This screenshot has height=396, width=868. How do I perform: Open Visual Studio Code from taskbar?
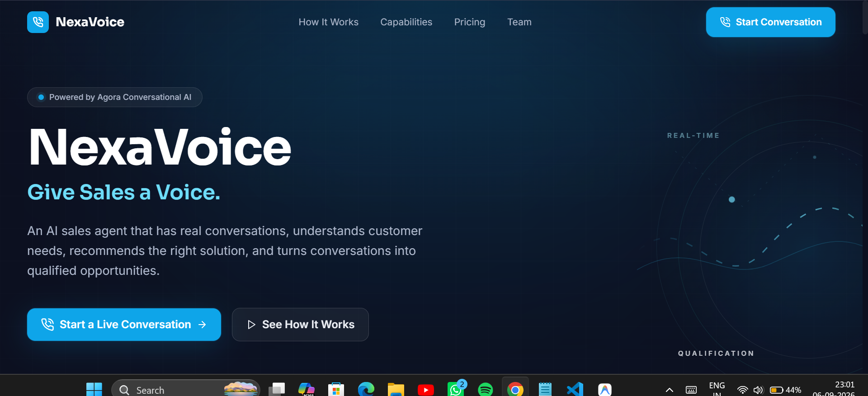pos(575,390)
